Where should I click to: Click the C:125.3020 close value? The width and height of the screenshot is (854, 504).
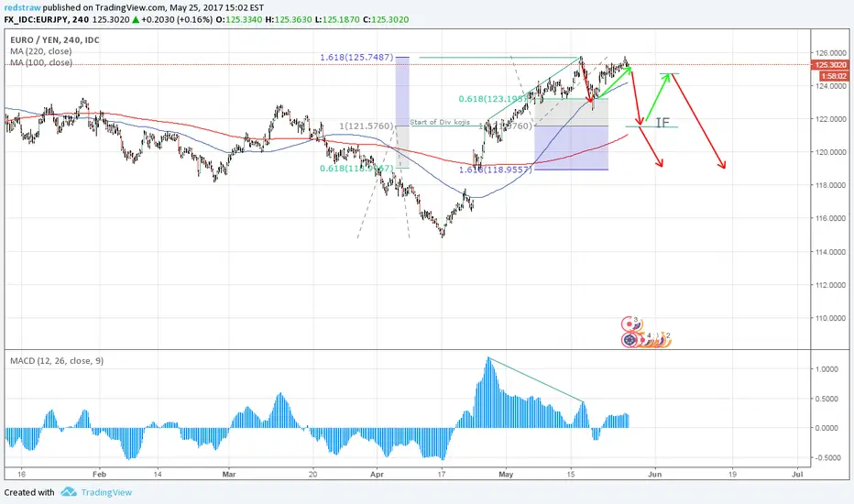386,19
